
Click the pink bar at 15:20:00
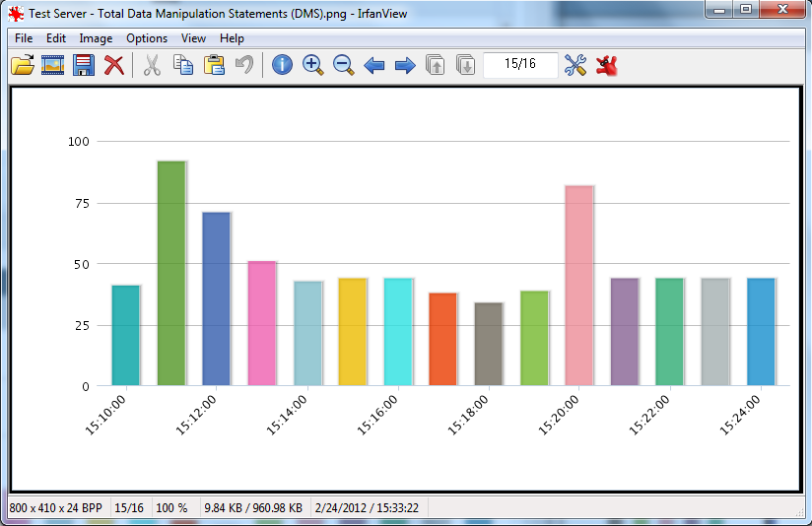[579, 286]
